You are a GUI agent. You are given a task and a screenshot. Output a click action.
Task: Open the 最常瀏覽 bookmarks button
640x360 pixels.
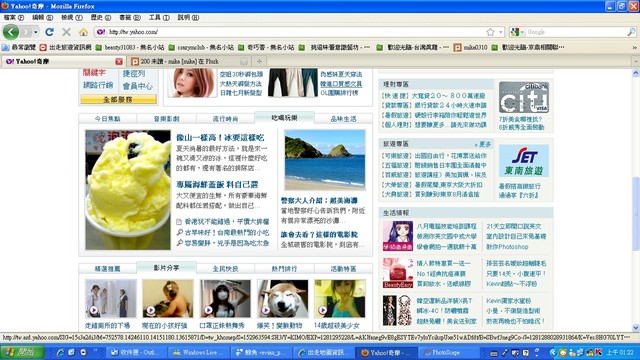pyautogui.click(x=19, y=47)
